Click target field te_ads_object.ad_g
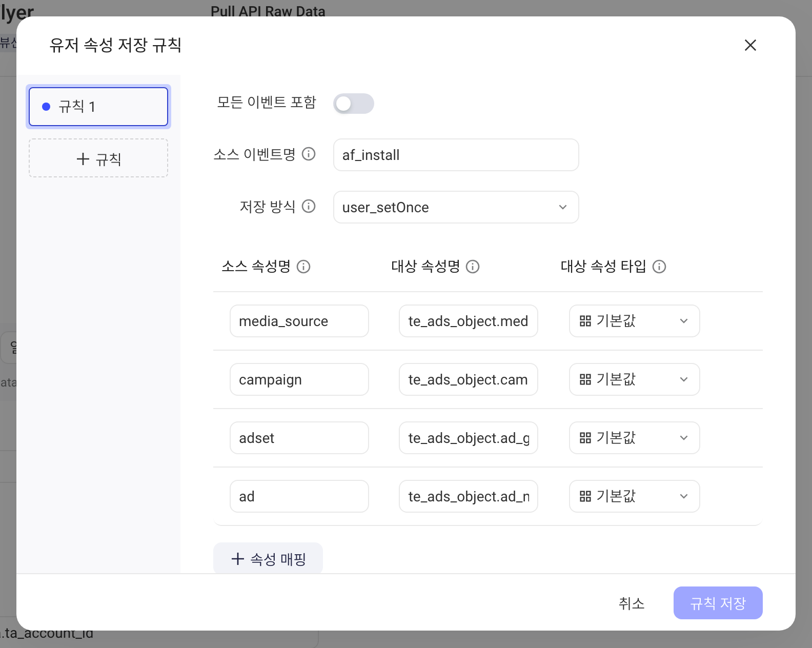812x648 pixels. pos(469,438)
